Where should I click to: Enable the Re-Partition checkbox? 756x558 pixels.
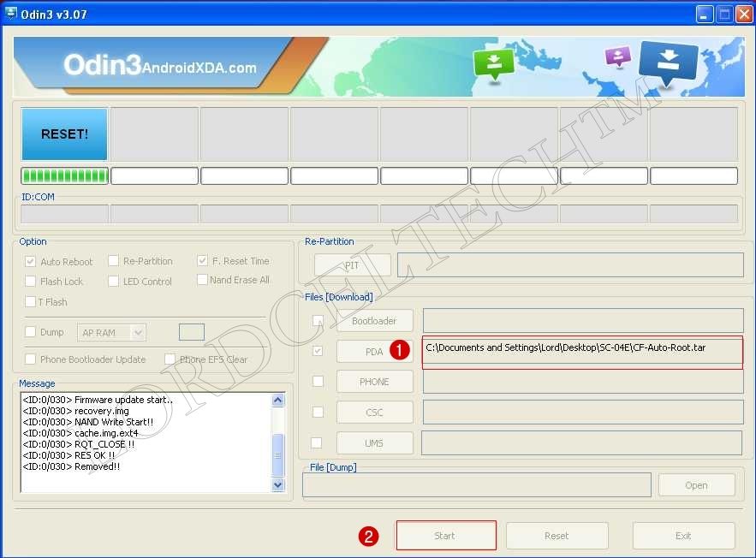point(113,261)
